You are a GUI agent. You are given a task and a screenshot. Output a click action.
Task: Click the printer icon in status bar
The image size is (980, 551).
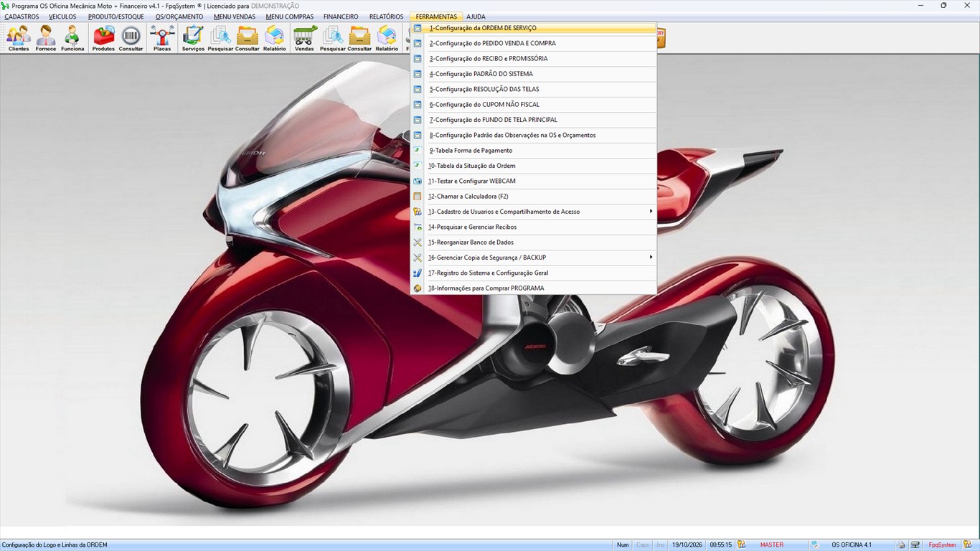(x=903, y=545)
